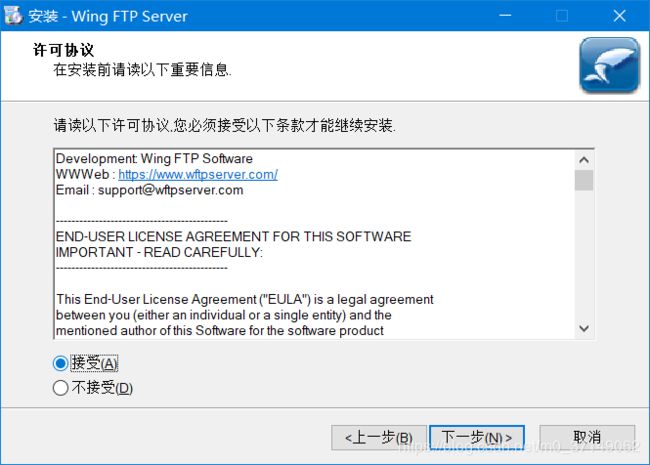The width and height of the screenshot is (650, 465).
Task: Click the 接受(A) label text
Action: [x=95, y=363]
